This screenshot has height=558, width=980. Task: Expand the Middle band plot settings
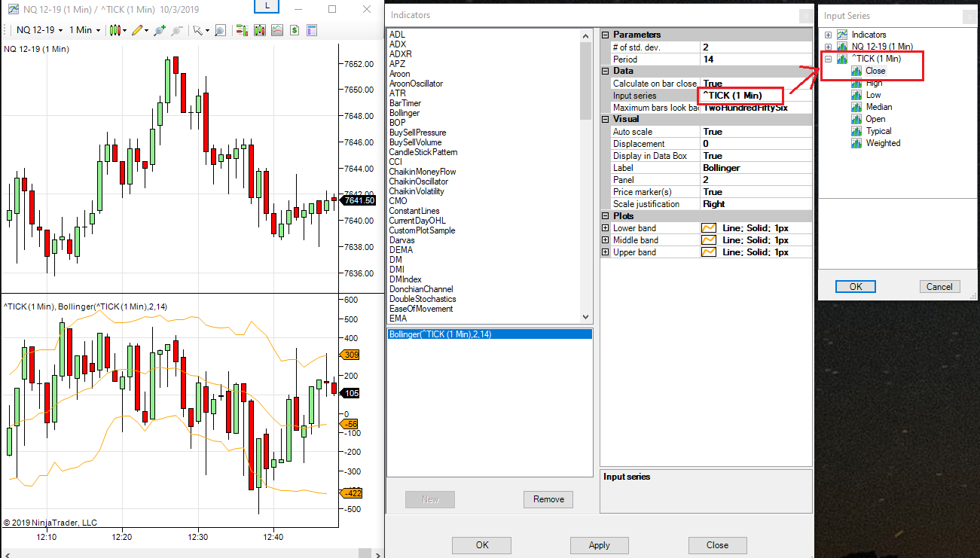(606, 240)
